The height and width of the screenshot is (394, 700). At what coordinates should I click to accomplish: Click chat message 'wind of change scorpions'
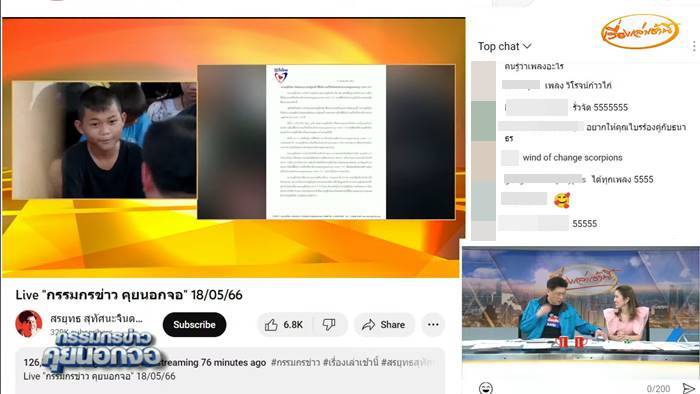click(x=572, y=158)
